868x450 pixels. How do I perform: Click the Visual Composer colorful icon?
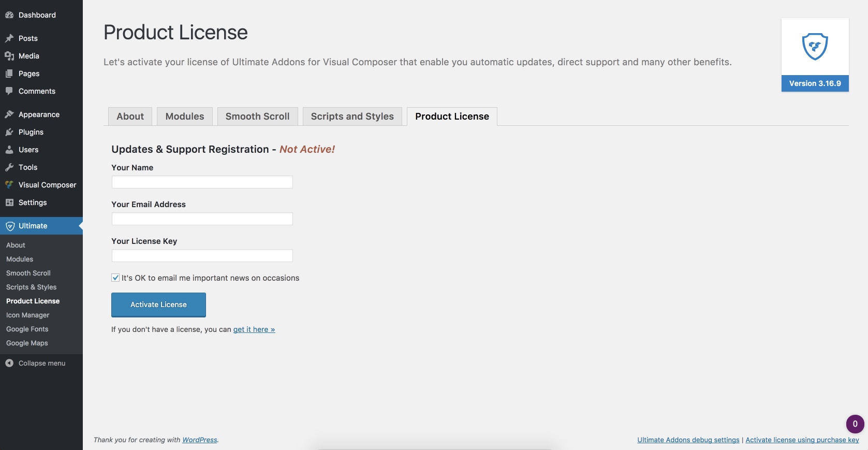9,185
